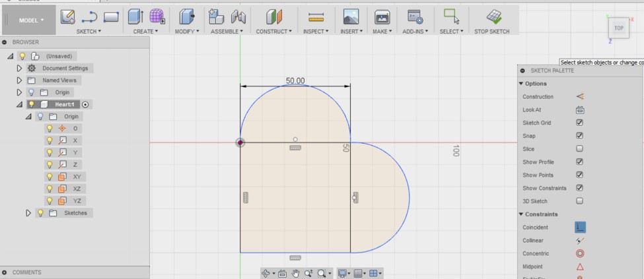Select the Rectangle sketch tool
The width and height of the screenshot is (644, 279).
tap(111, 17)
